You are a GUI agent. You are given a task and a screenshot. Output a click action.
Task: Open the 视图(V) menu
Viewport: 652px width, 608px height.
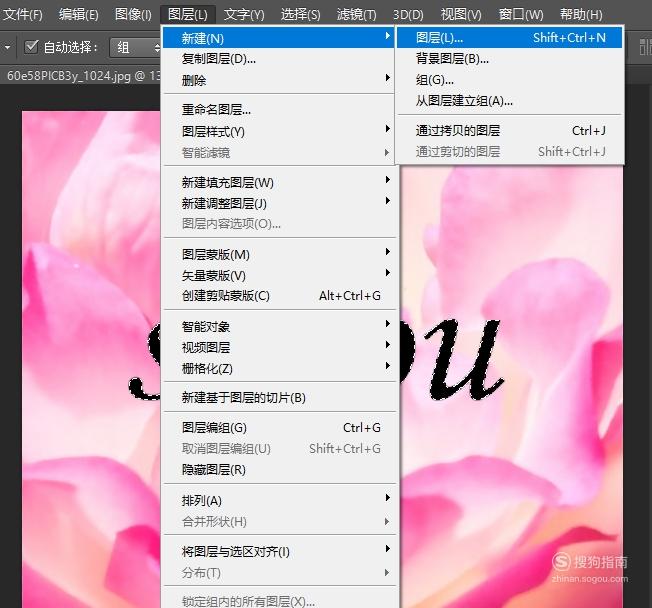[x=461, y=15]
